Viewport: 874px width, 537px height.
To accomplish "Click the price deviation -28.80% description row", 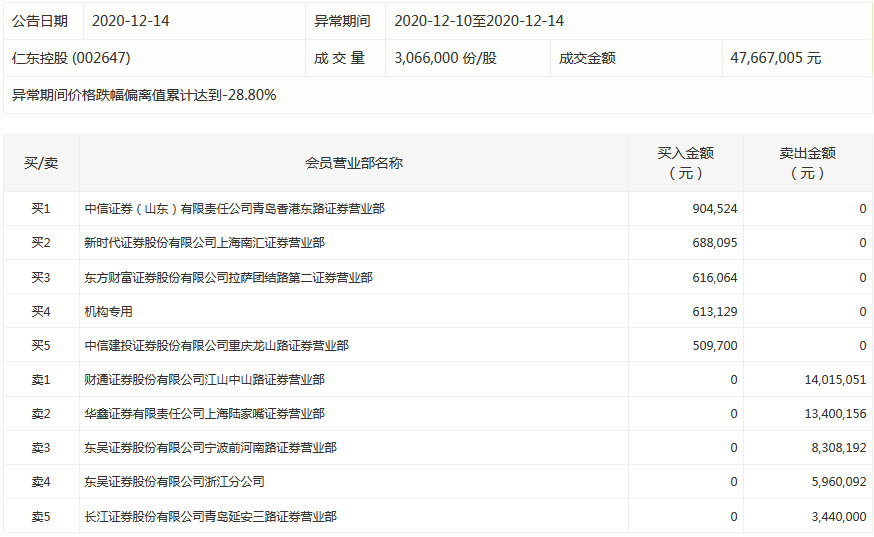I will coord(144,95).
